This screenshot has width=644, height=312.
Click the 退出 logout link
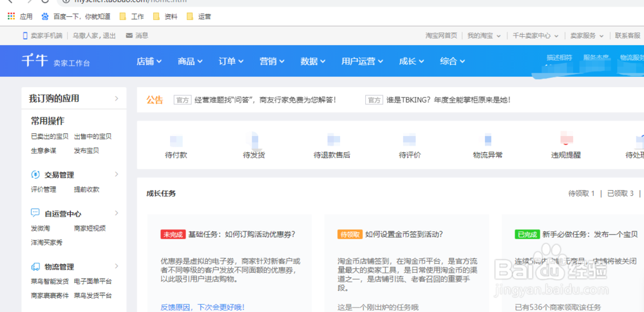tap(109, 35)
